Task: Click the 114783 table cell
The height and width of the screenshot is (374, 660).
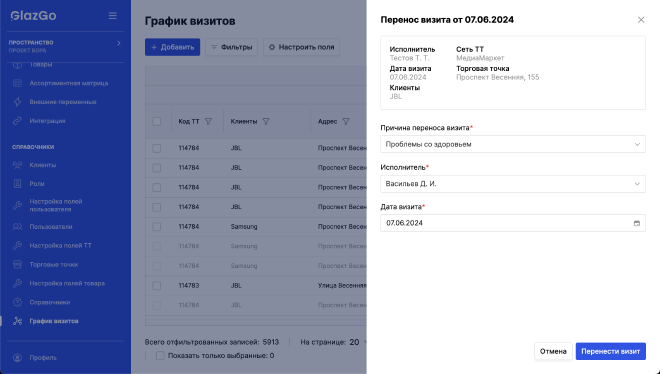Action: (189, 285)
